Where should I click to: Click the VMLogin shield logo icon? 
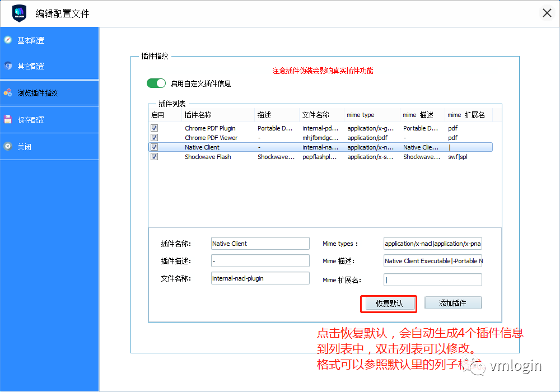(19, 13)
